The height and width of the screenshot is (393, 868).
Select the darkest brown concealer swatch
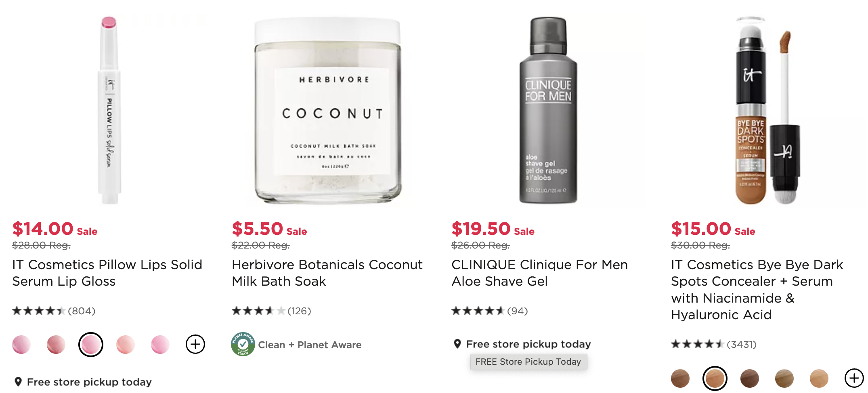pos(750,378)
